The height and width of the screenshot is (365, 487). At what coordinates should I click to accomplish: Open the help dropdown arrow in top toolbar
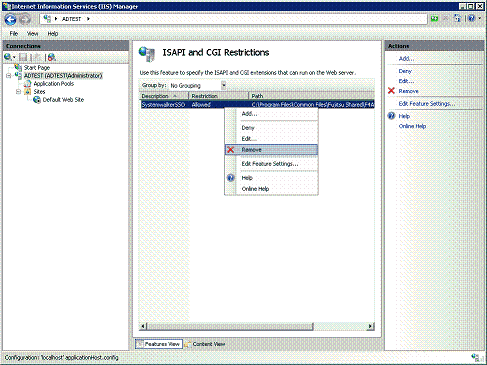pyautogui.click(x=480, y=18)
